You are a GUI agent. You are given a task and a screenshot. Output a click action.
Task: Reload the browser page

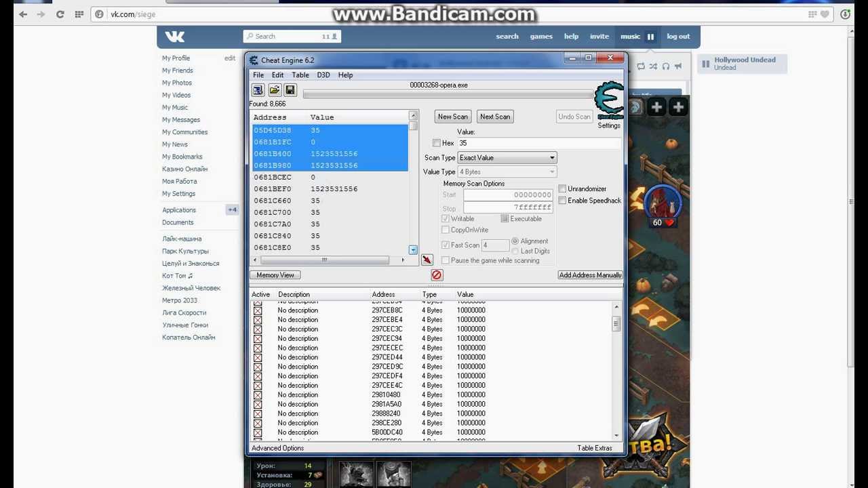pyautogui.click(x=60, y=14)
